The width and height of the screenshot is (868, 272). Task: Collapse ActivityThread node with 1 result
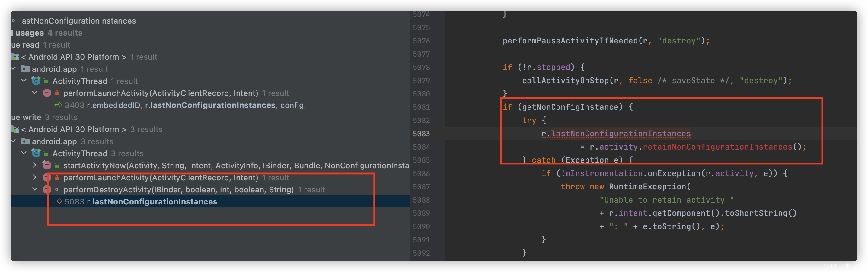[x=24, y=81]
